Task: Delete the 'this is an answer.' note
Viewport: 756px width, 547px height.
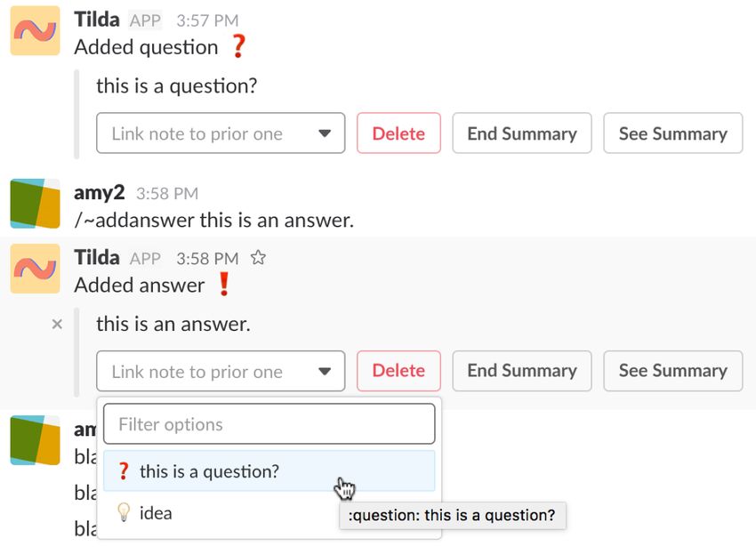Action: (x=398, y=371)
